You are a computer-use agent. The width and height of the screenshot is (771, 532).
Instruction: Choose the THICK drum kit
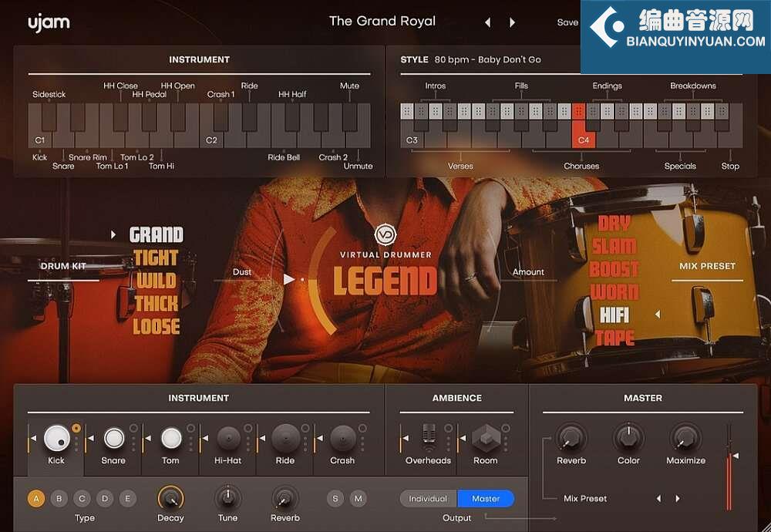[157, 304]
